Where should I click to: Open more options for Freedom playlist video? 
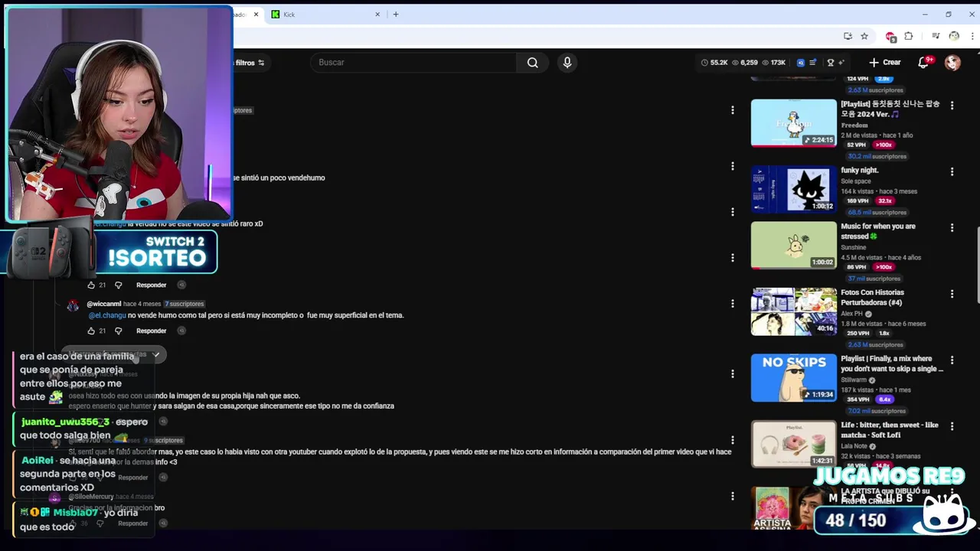coord(952,105)
